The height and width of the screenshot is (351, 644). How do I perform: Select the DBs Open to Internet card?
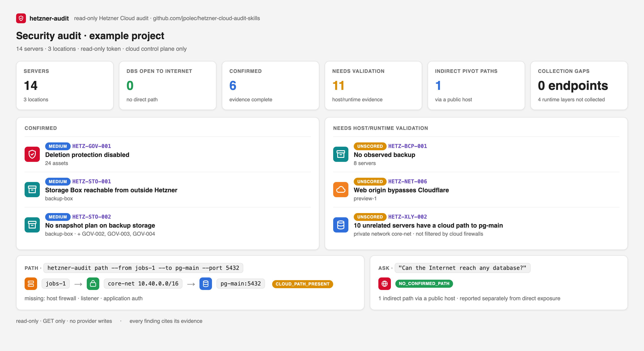point(167,85)
